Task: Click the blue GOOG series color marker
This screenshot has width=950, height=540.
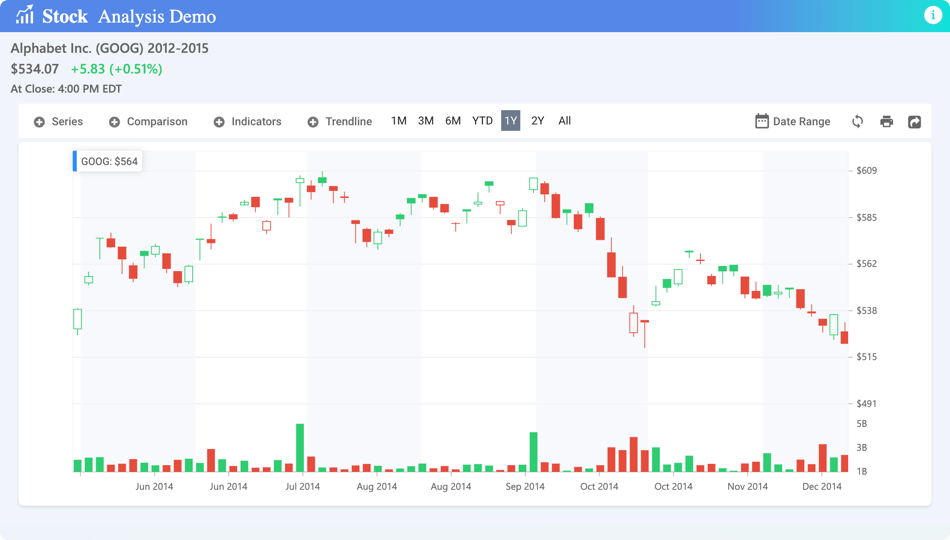Action: point(75,161)
